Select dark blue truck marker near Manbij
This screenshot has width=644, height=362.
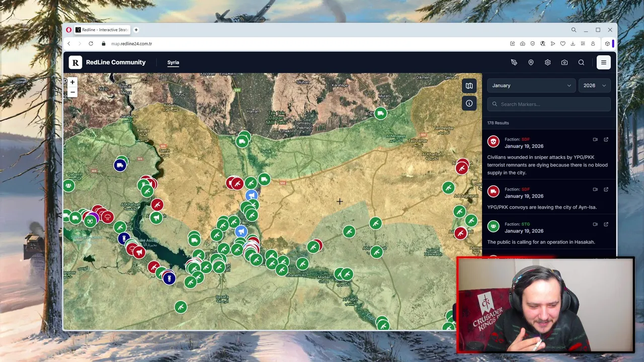pos(120,165)
